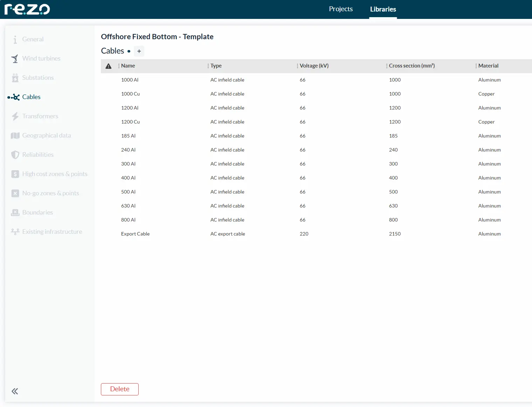Open the Existing infrastructure section
Image resolution: width=532 pixels, height=407 pixels.
52,231
